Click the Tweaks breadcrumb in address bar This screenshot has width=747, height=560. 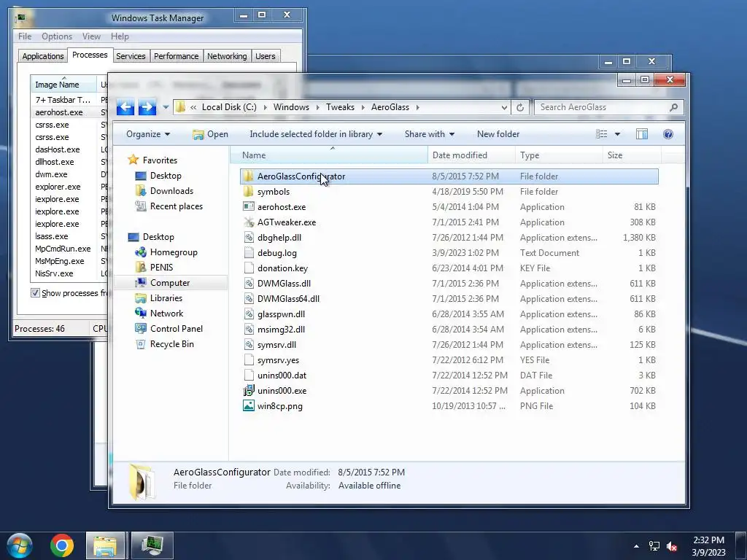point(340,107)
